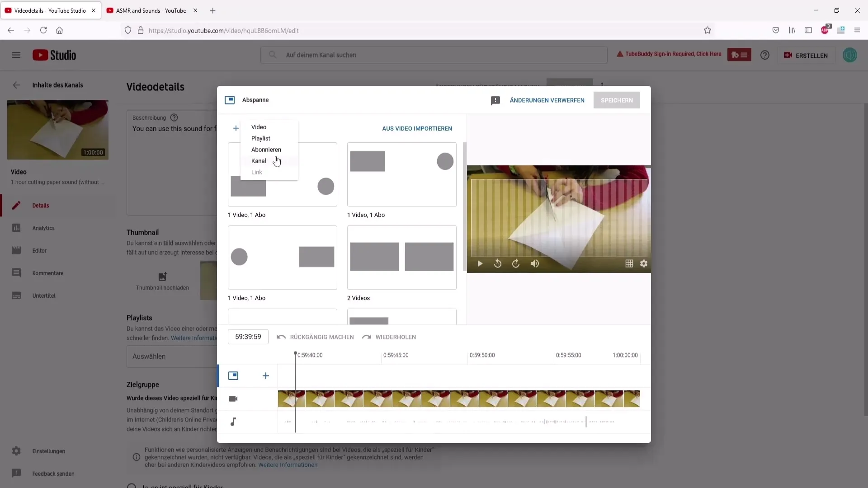Image resolution: width=868 pixels, height=488 pixels.
Task: Click the Beschreibung help icon
Action: coord(174,118)
